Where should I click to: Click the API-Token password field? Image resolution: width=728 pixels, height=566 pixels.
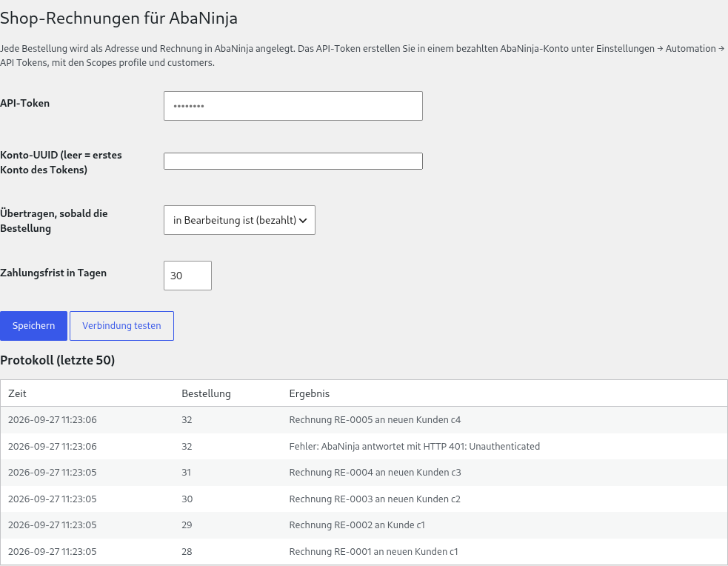293,106
